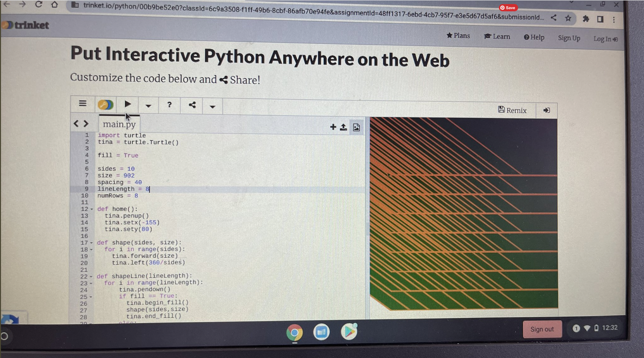
Task: Collapse the def home() fold arrow
Action: (92, 209)
